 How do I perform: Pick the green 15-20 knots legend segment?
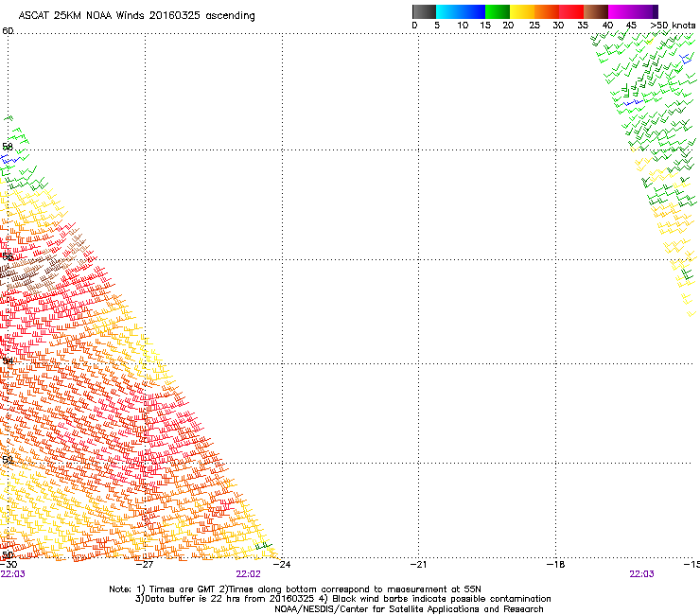(x=498, y=11)
